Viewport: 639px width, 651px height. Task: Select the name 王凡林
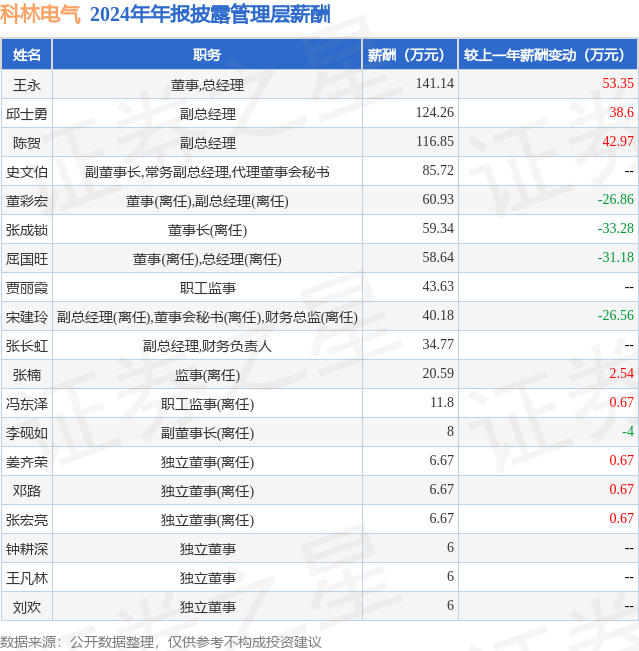click(27, 578)
